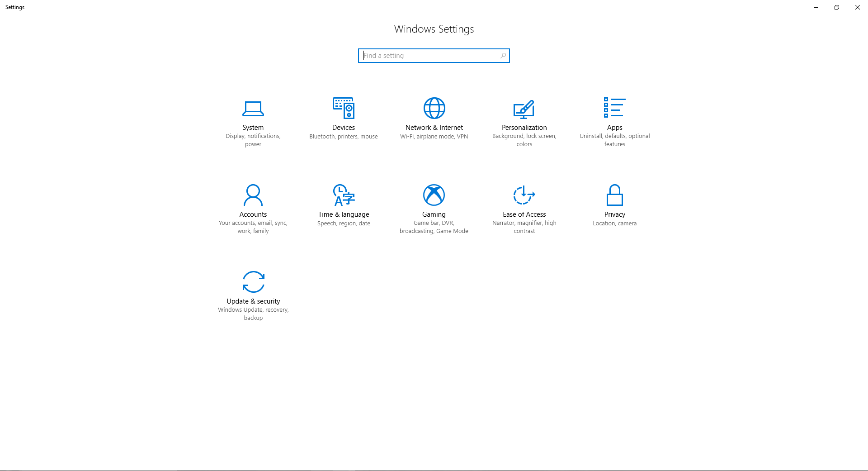
Task: Open the Ease of Access icon
Action: point(524,195)
